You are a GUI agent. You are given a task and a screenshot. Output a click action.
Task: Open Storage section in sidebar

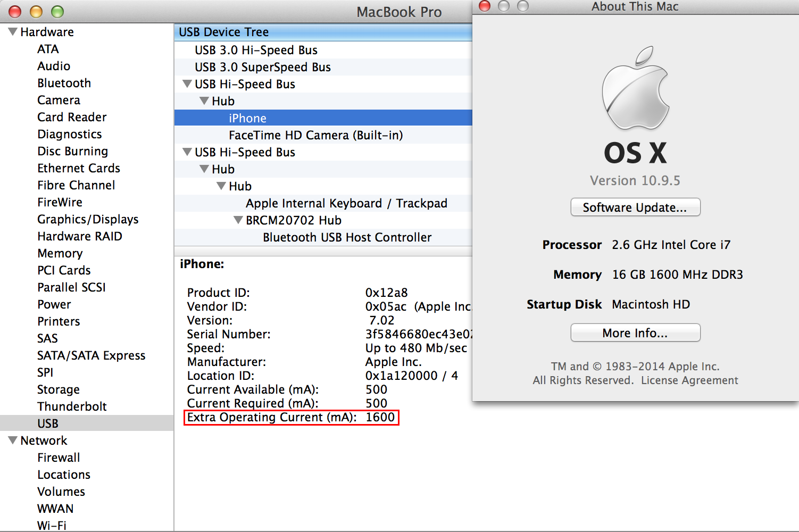coord(59,389)
